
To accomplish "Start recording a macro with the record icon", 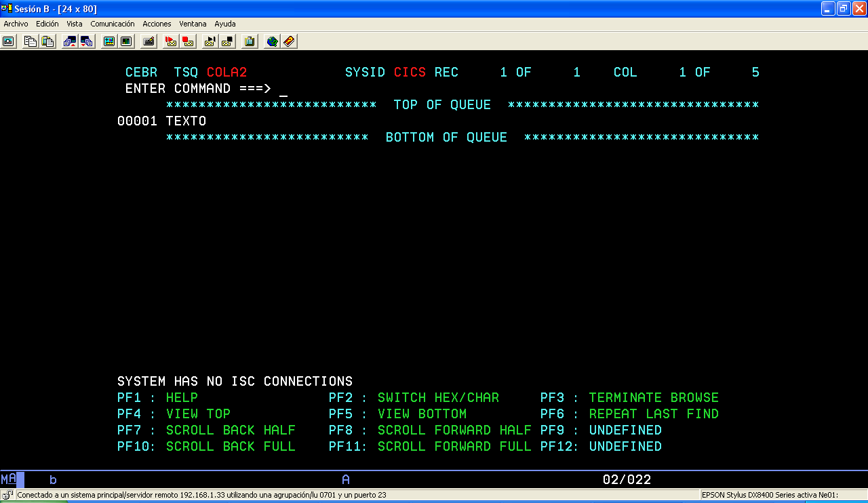I will [x=170, y=41].
